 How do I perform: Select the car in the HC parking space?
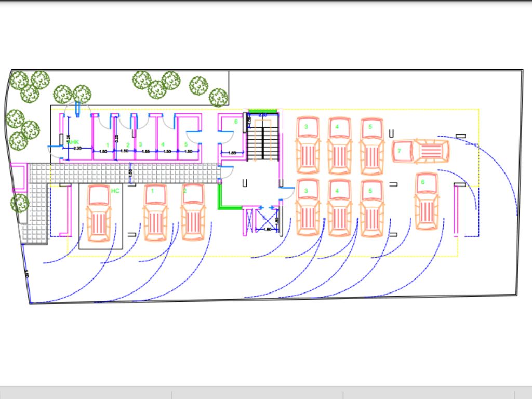99,213
